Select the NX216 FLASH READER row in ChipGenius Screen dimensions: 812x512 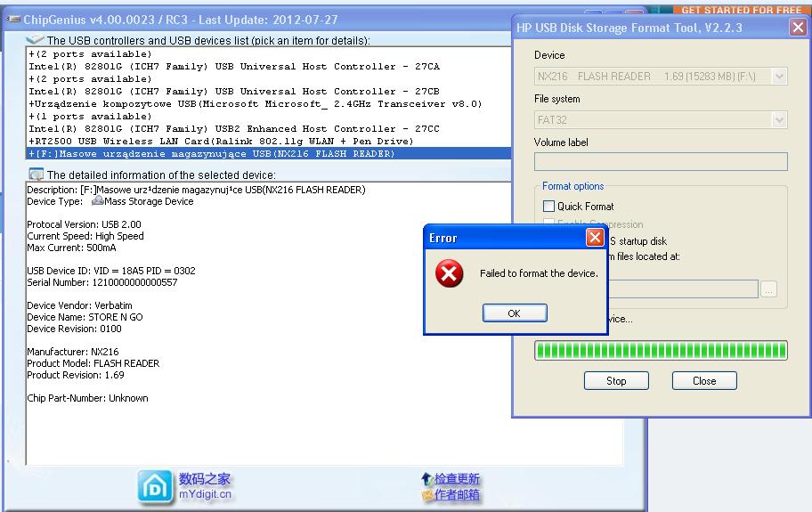click(268, 154)
